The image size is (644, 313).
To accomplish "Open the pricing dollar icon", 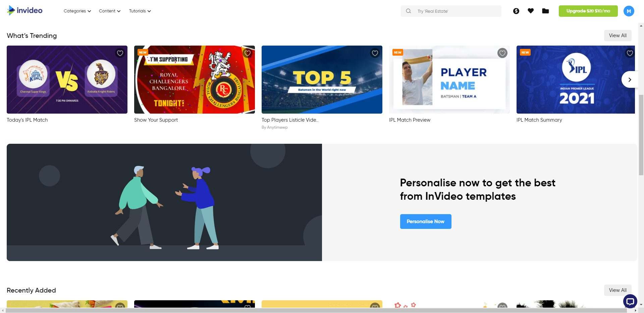I will coord(516,11).
